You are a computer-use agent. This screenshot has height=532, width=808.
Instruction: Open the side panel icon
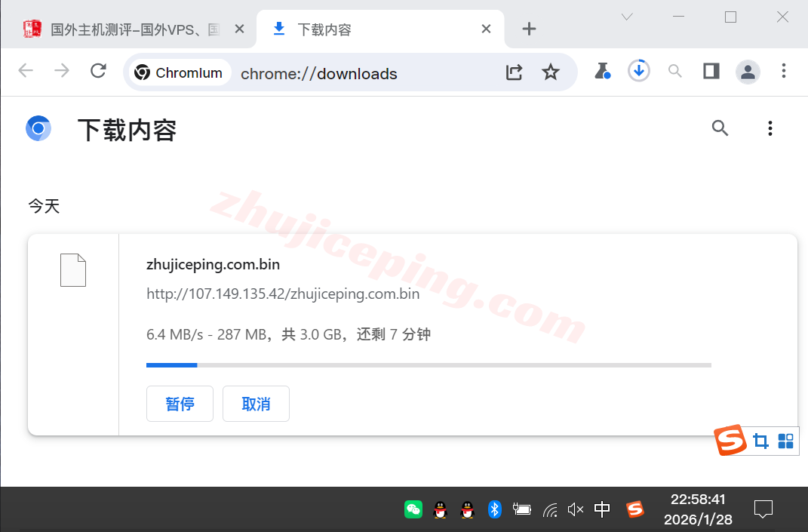(711, 70)
